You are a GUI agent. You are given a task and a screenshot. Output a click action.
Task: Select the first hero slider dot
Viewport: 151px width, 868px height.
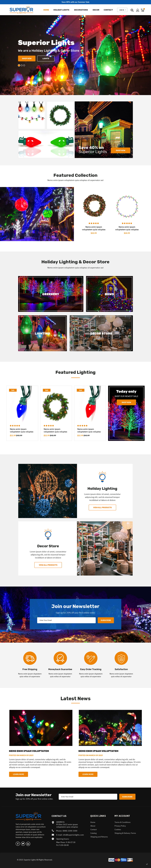[x=19, y=65]
